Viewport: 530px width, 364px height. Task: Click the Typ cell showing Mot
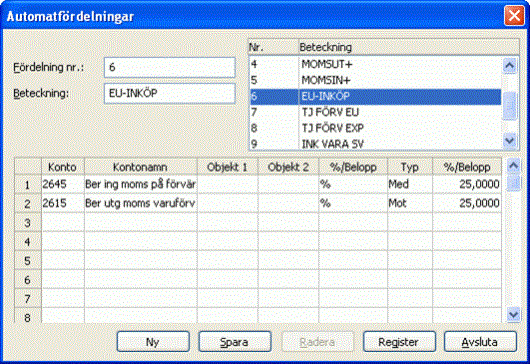tap(410, 203)
